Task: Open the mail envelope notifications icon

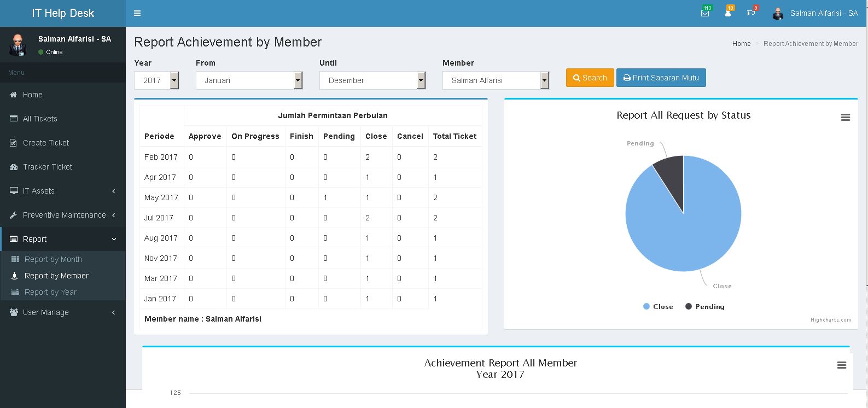Action: point(705,13)
